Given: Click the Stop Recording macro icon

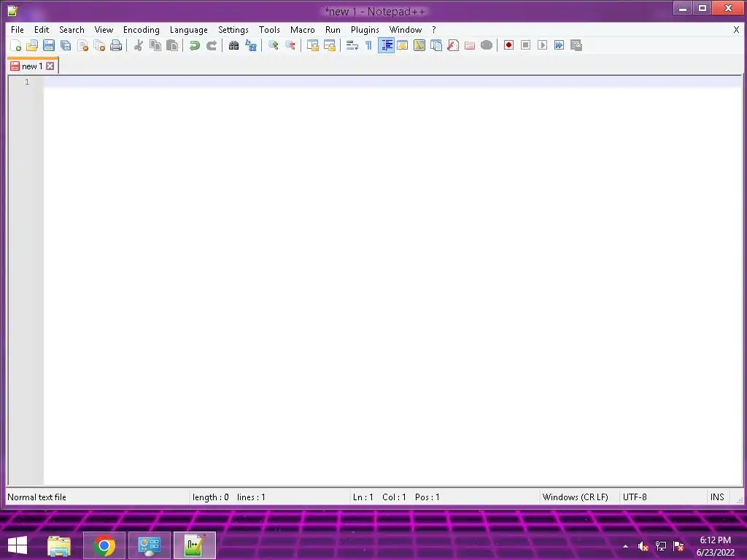Looking at the screenshot, I should (x=525, y=45).
